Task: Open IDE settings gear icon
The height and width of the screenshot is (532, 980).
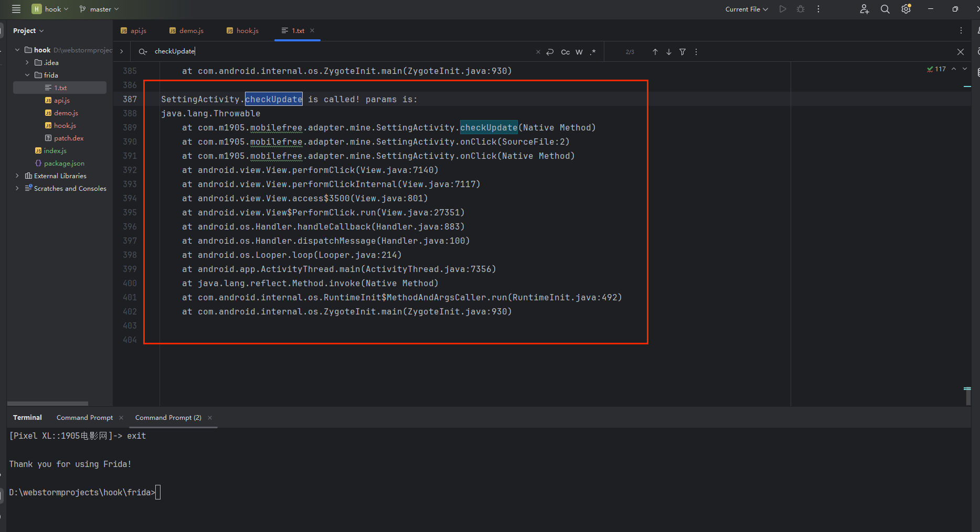Action: [x=906, y=9]
